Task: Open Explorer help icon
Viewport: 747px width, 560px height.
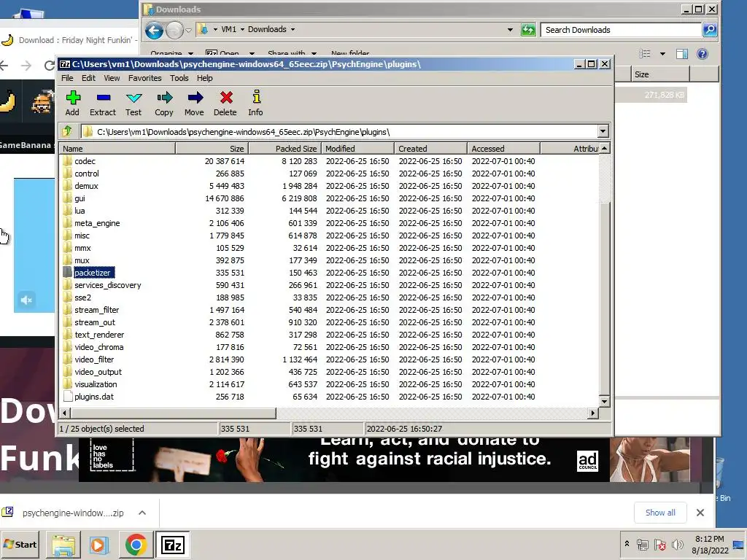Action: tap(703, 54)
